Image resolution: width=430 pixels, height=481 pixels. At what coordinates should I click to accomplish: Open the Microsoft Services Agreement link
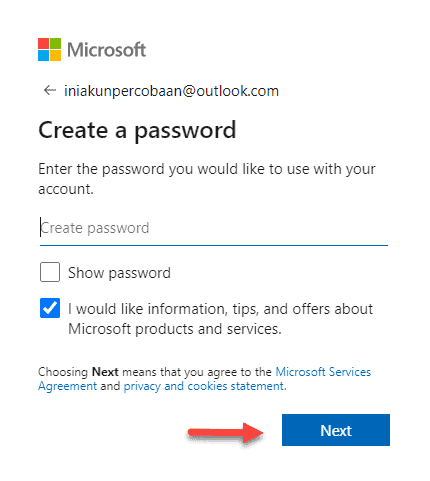[x=204, y=379]
